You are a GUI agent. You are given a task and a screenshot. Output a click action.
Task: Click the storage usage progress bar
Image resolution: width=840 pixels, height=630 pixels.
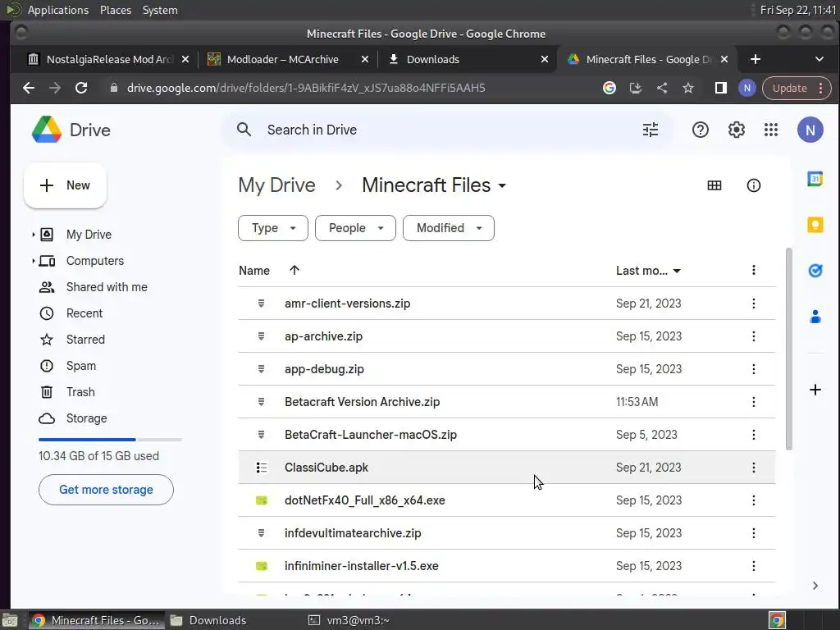pyautogui.click(x=110, y=440)
